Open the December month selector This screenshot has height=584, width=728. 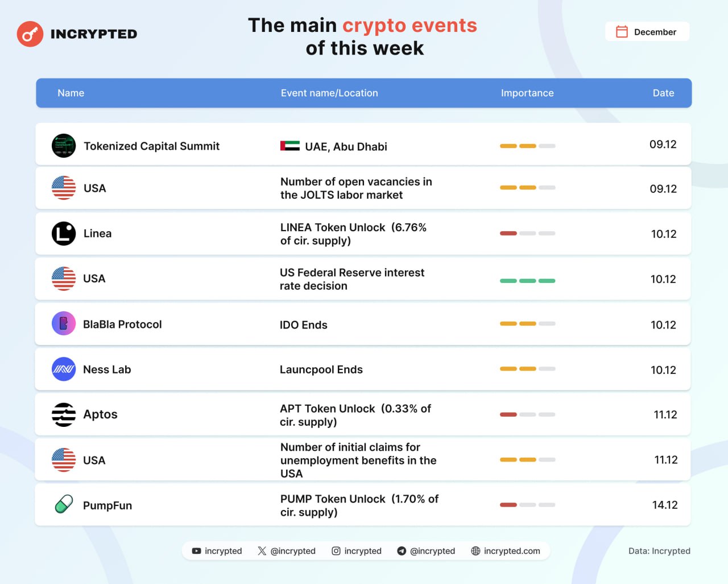click(x=647, y=32)
